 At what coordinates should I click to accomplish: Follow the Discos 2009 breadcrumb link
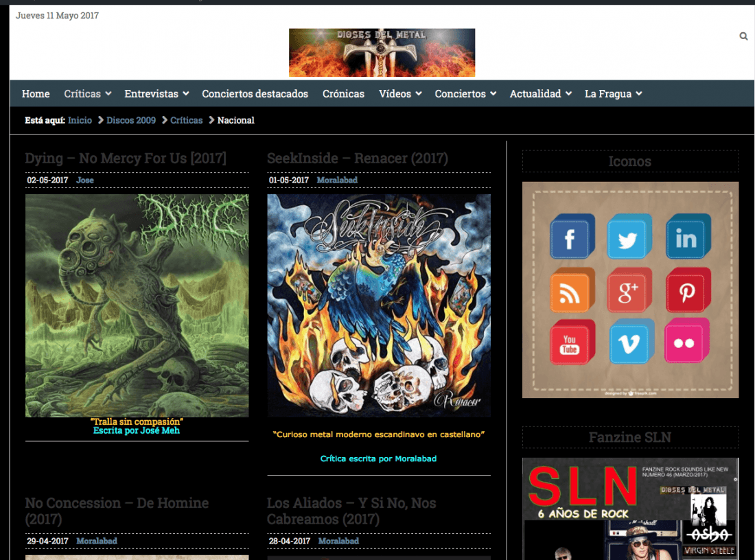[x=131, y=120]
